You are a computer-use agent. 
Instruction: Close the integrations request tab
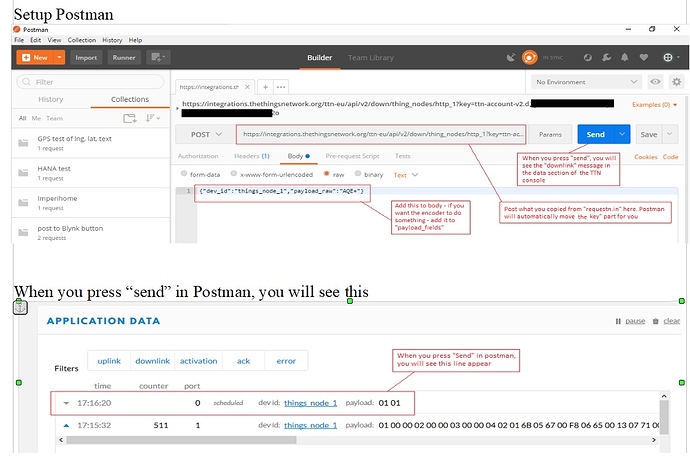[x=247, y=87]
